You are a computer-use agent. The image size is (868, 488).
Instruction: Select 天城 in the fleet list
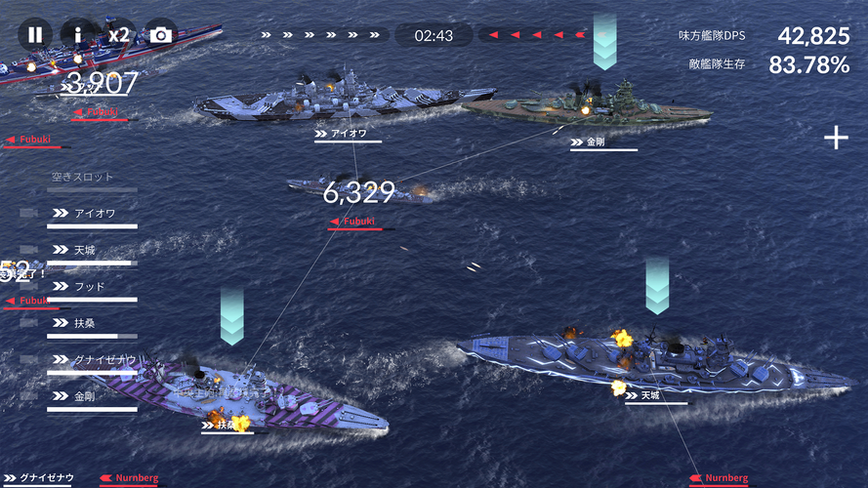[x=92, y=255]
